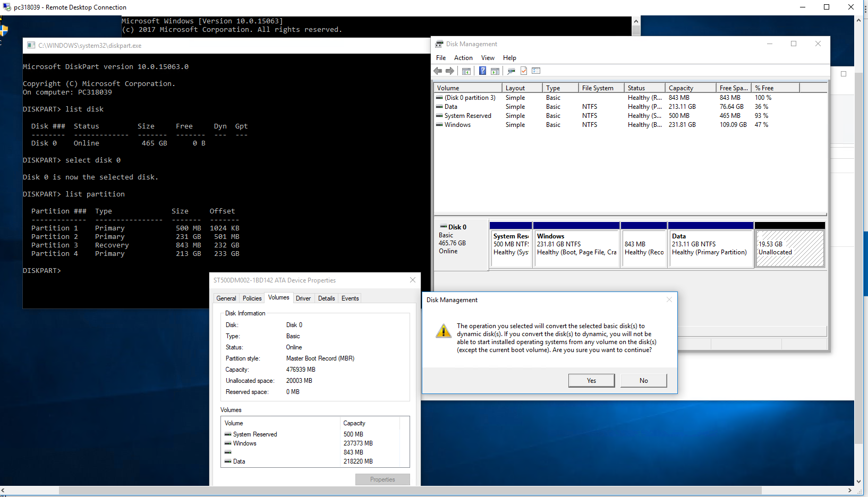Viewport: 868px width, 497px height.
Task: Click the Back arrow in Disk Management toolbar
Action: coord(438,71)
